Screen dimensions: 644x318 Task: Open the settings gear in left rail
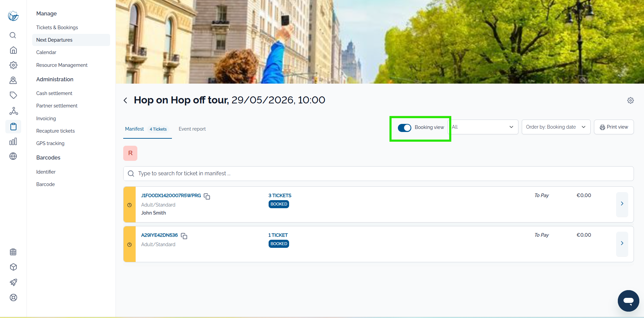tap(13, 65)
